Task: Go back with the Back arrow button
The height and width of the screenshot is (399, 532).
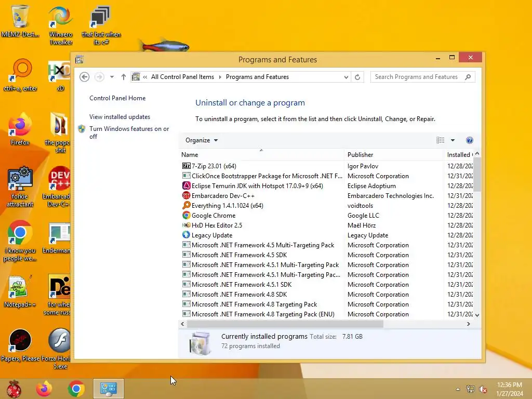Action: pyautogui.click(x=85, y=77)
